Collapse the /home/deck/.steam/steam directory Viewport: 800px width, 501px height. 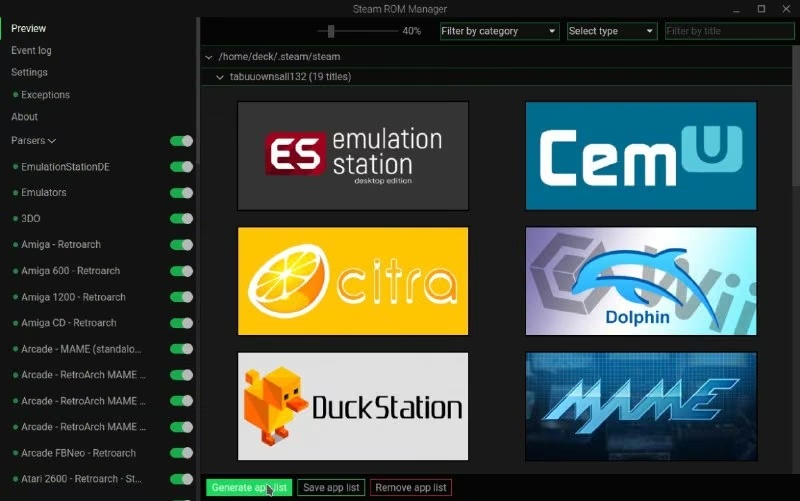(209, 57)
